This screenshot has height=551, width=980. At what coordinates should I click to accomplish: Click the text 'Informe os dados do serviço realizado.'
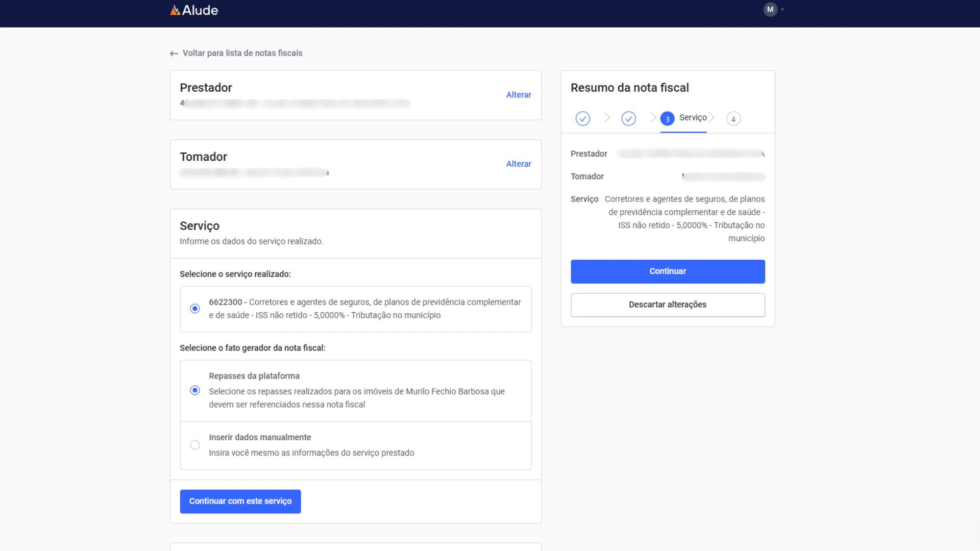coord(252,241)
